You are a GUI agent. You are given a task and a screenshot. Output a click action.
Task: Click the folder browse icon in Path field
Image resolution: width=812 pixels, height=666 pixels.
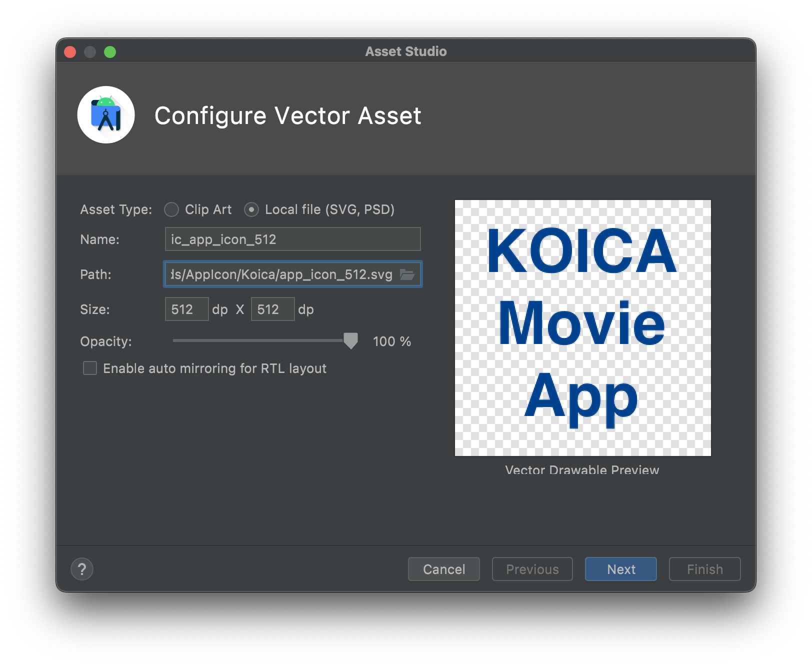(x=407, y=274)
